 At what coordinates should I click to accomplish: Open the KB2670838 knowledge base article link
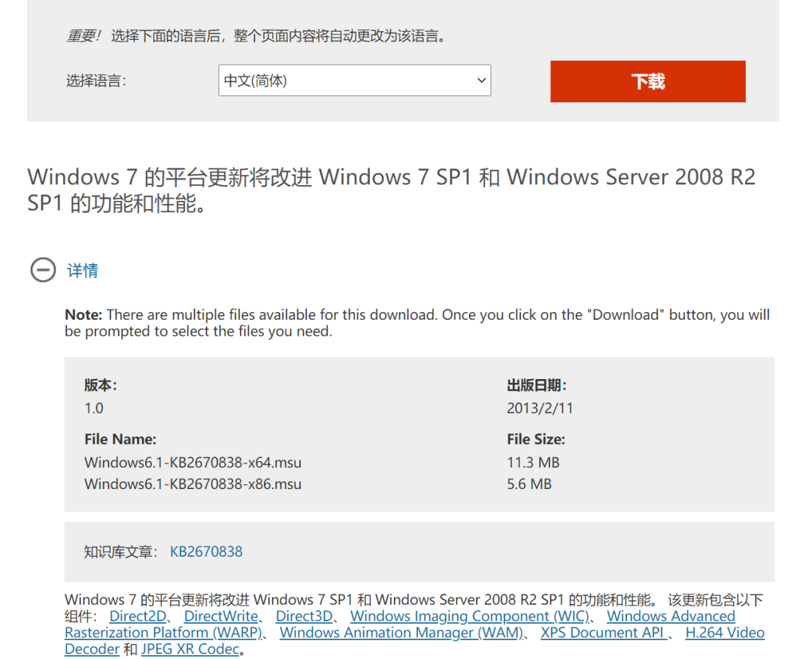coord(206,551)
